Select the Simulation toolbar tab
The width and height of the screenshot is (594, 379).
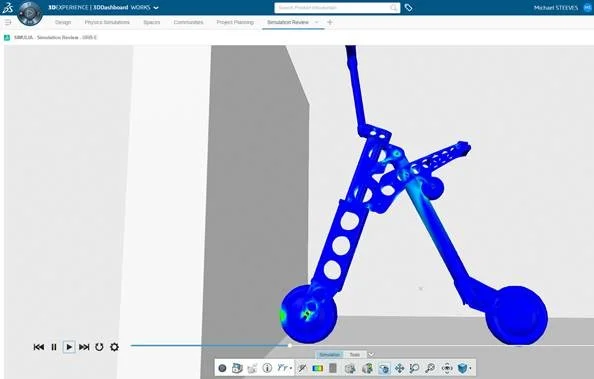pyautogui.click(x=330, y=354)
